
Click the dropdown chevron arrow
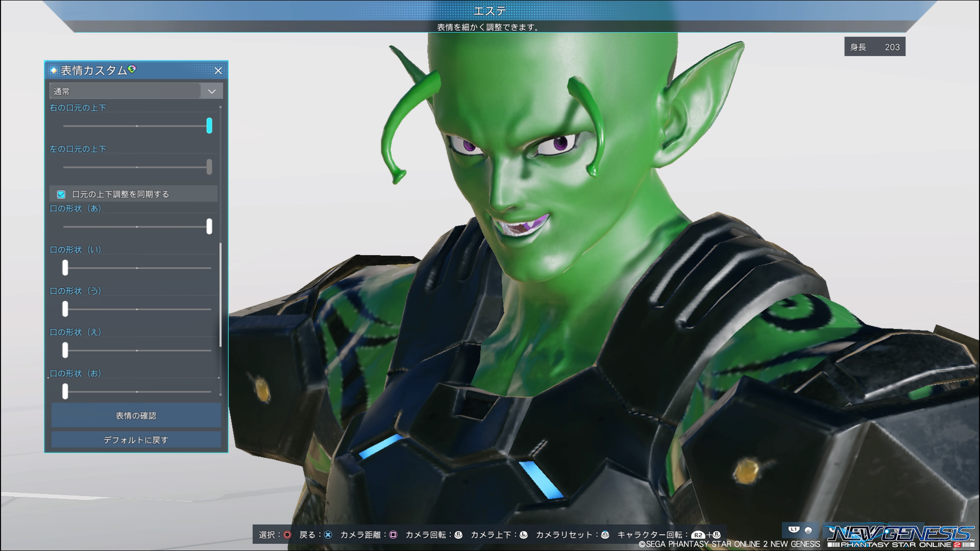tap(212, 91)
